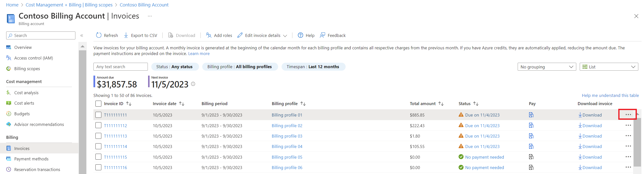
Task: Click the Any text search field
Action: [x=120, y=67]
